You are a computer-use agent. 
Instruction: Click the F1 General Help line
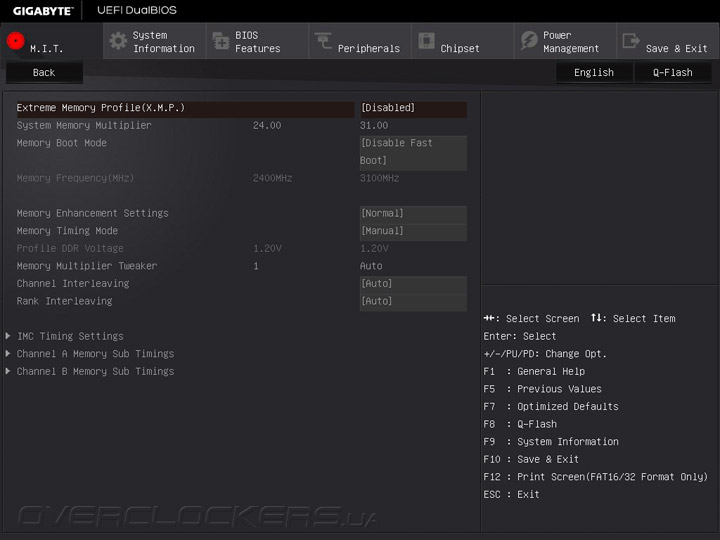534,371
